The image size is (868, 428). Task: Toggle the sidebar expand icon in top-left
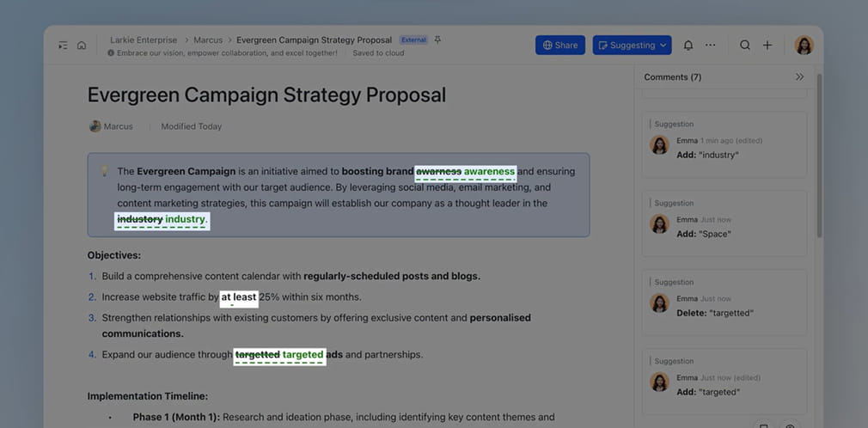[x=63, y=46]
